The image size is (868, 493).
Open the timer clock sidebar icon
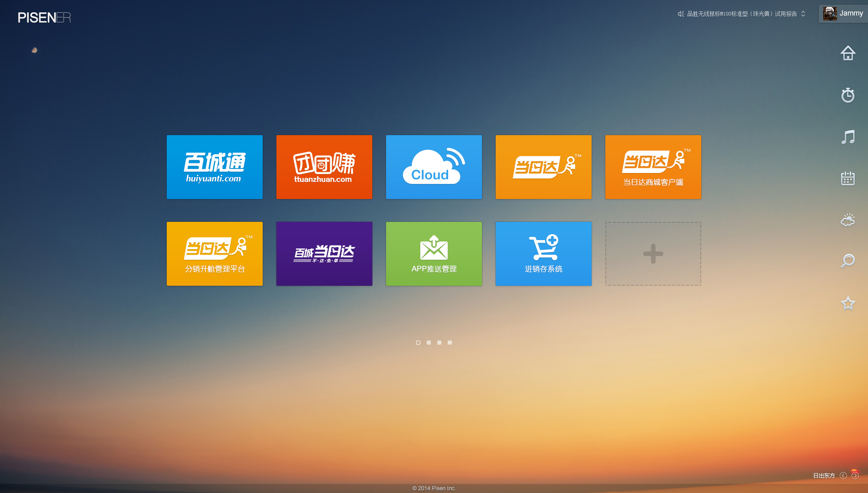click(848, 95)
